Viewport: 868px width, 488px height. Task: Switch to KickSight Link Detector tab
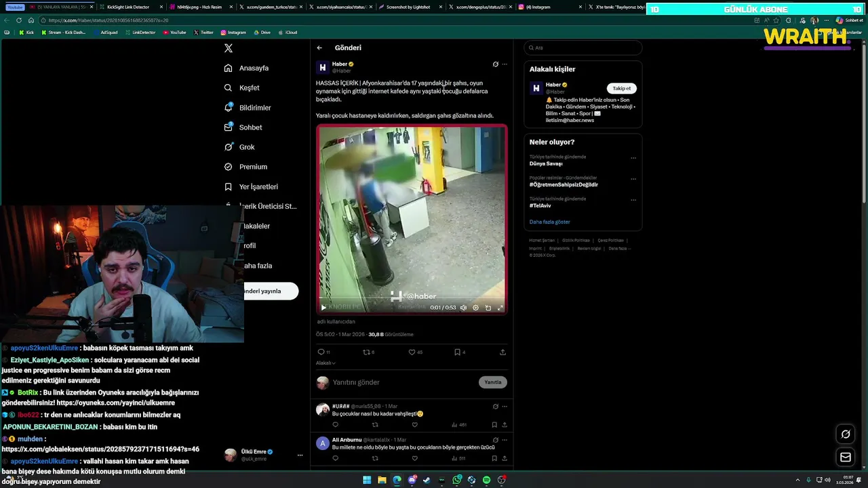coord(127,7)
